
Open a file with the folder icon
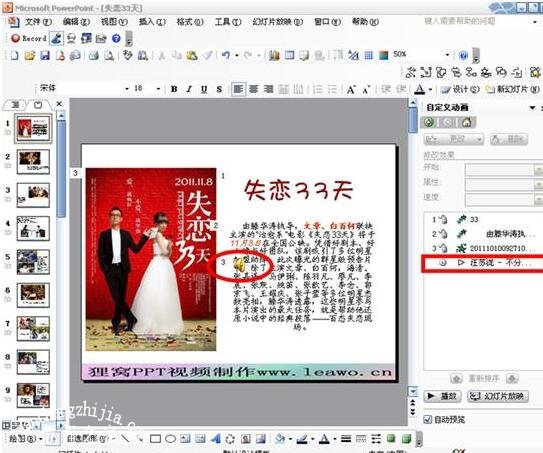point(29,55)
